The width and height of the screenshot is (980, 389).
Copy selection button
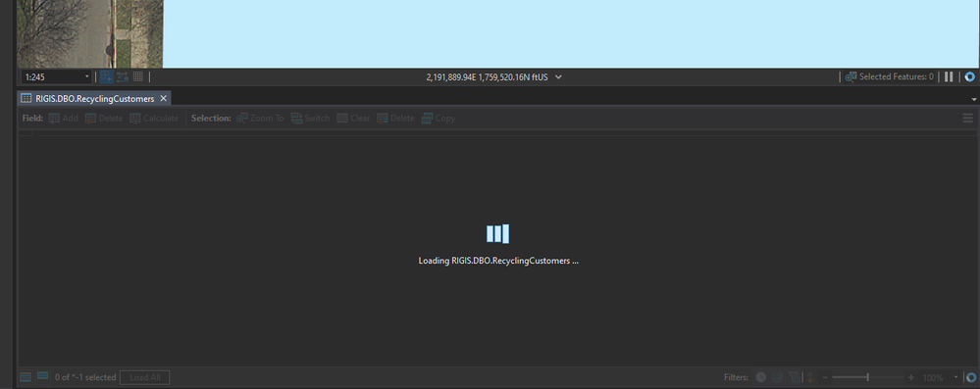(438, 118)
